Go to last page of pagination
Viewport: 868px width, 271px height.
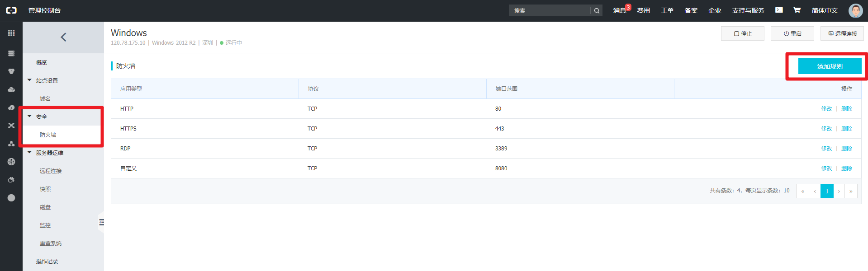point(851,191)
